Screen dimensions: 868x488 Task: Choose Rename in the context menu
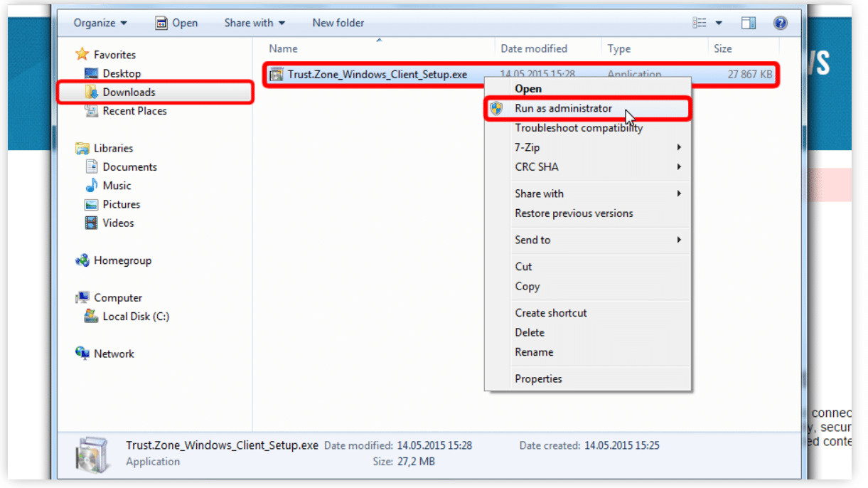point(534,352)
